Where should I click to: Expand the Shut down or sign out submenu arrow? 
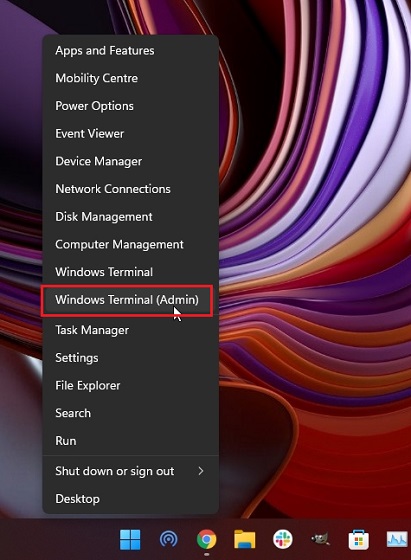pos(201,471)
